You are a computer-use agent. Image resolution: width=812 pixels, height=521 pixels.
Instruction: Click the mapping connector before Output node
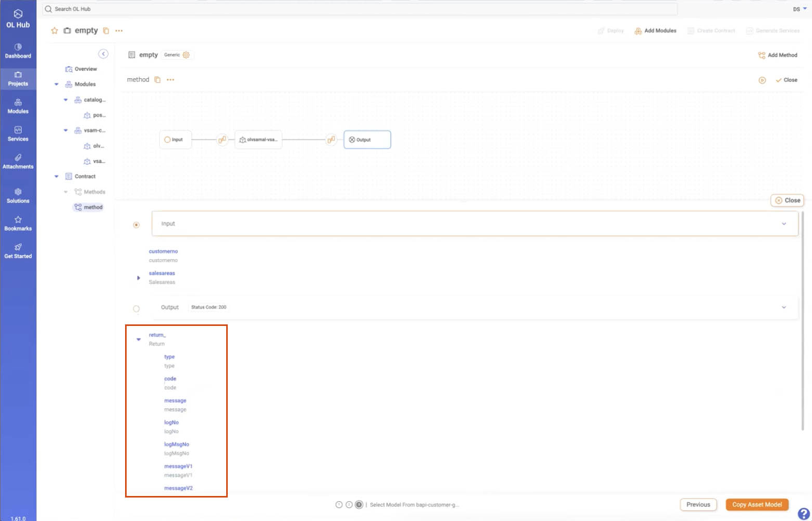coord(331,140)
